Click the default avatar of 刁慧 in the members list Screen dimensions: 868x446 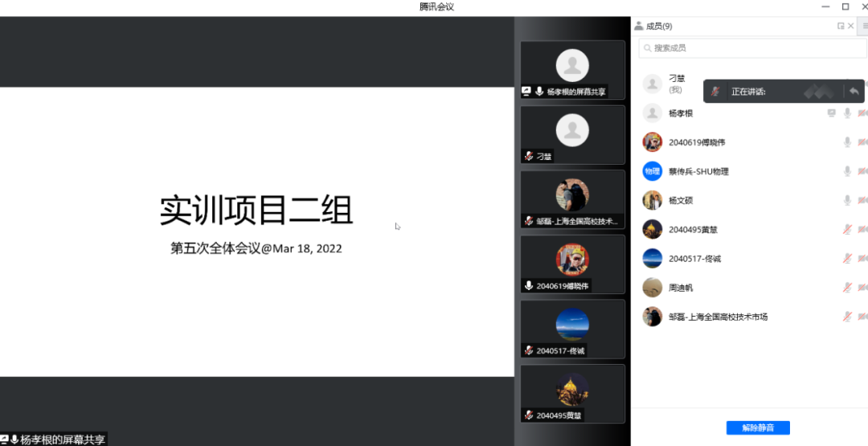(652, 84)
